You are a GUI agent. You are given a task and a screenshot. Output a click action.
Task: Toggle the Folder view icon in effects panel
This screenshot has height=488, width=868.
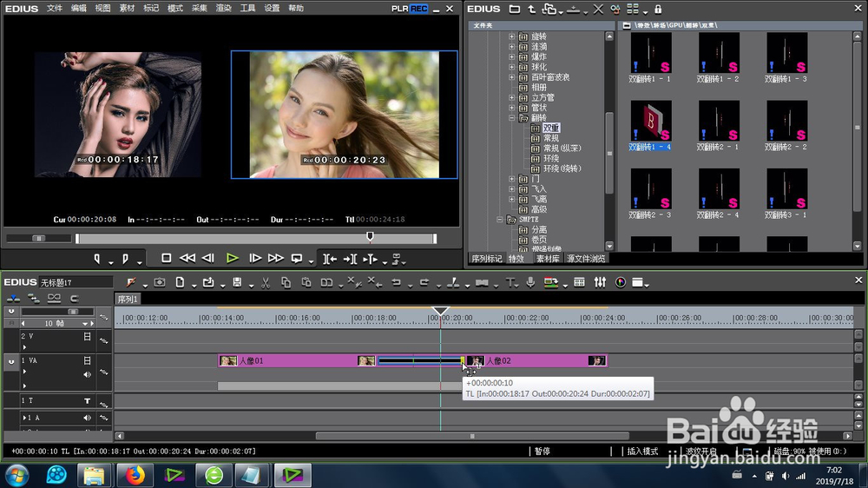514,10
